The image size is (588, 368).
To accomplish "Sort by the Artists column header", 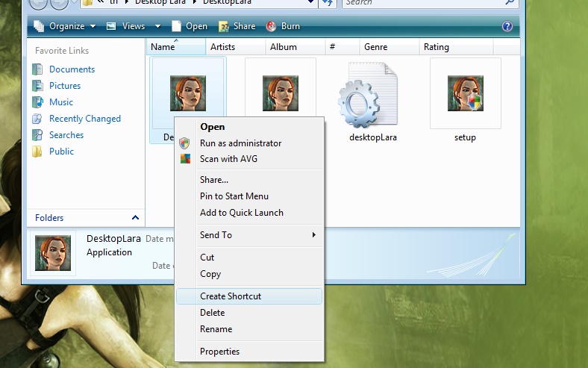I will tap(236, 47).
